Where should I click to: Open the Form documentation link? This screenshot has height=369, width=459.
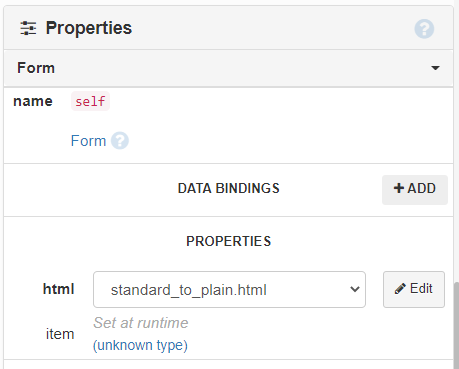click(x=88, y=141)
